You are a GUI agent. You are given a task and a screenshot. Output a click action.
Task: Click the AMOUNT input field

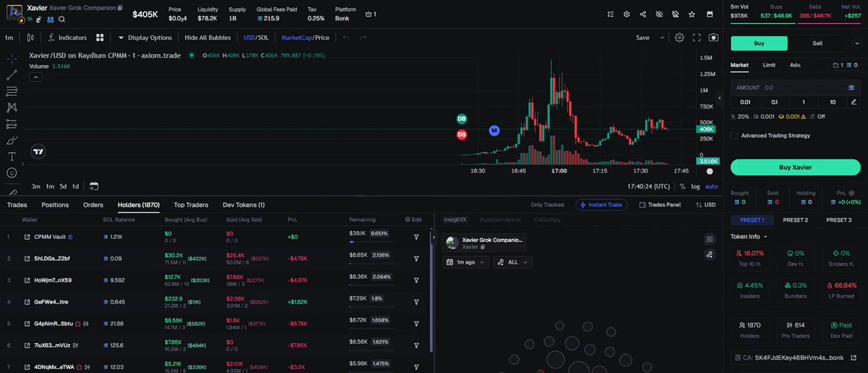tap(796, 88)
